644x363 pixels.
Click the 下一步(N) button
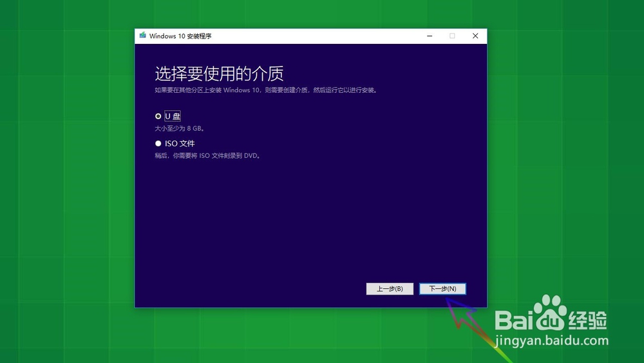point(442,289)
